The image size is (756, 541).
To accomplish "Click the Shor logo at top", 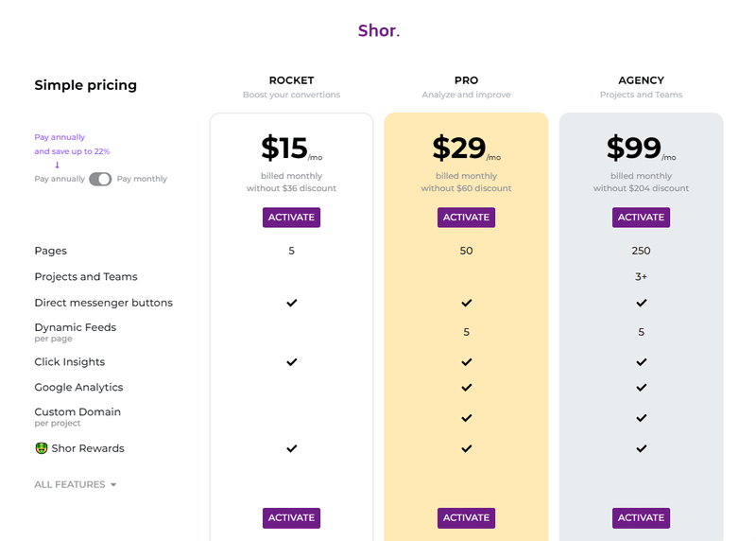I will point(379,30).
